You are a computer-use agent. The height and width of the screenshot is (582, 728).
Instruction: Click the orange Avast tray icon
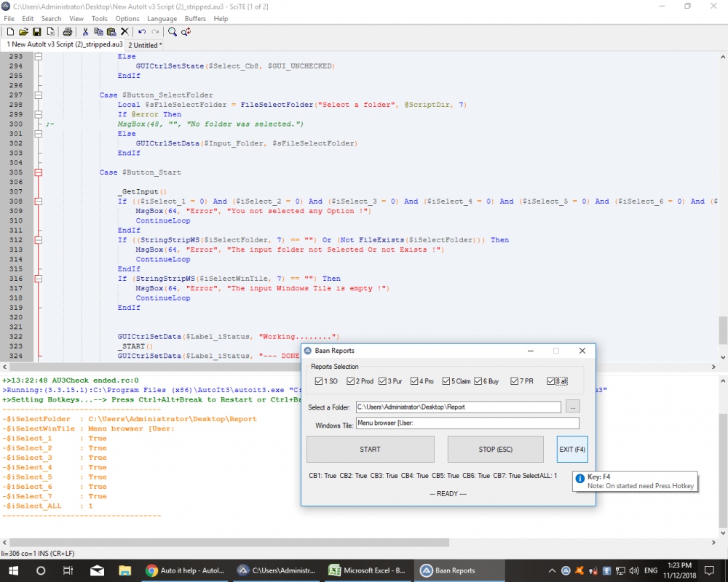pos(579,570)
